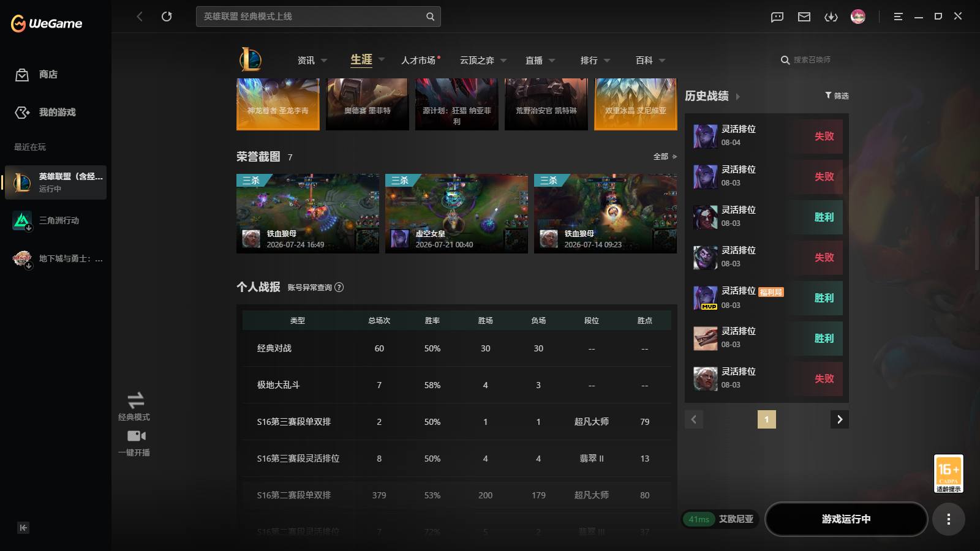The image size is (980, 551).
Task: Click the S16第三赛段单双排 row
Action: (457, 422)
